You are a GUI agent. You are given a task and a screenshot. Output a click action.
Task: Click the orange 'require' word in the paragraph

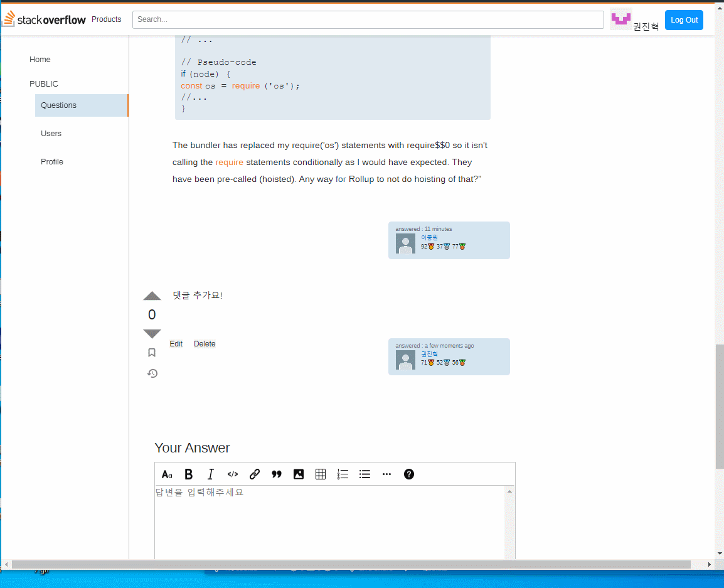click(x=230, y=162)
